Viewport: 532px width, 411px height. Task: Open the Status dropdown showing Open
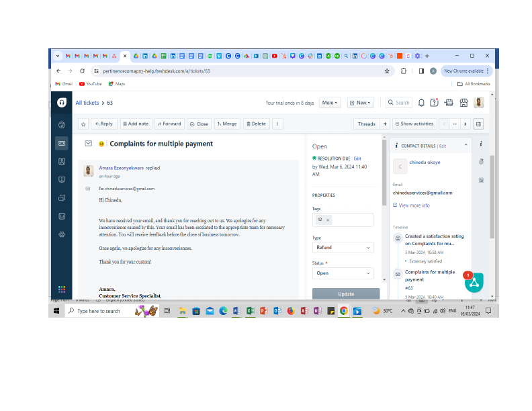point(343,273)
